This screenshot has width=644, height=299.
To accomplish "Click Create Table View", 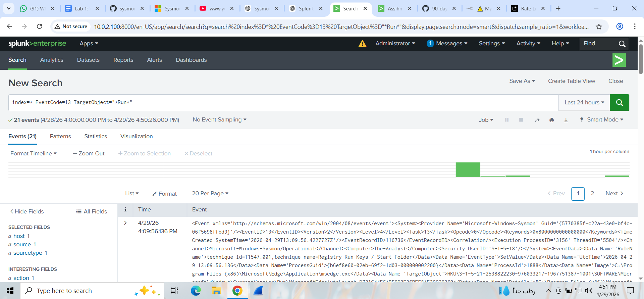I will [572, 81].
